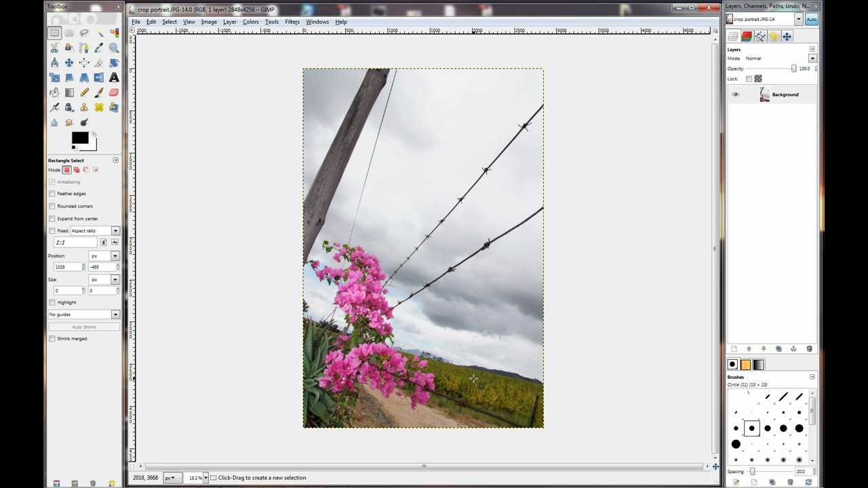Select the Smudge tool

coord(69,122)
